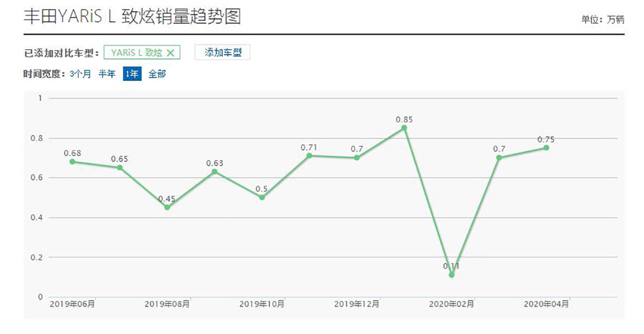
Task: Select the 0.75 final data point
Action: (546, 148)
